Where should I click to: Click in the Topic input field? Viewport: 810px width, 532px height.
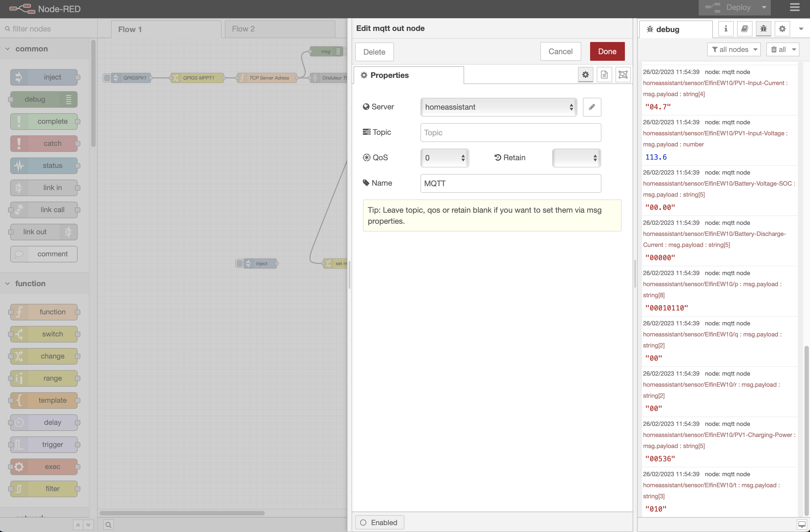[x=510, y=132]
